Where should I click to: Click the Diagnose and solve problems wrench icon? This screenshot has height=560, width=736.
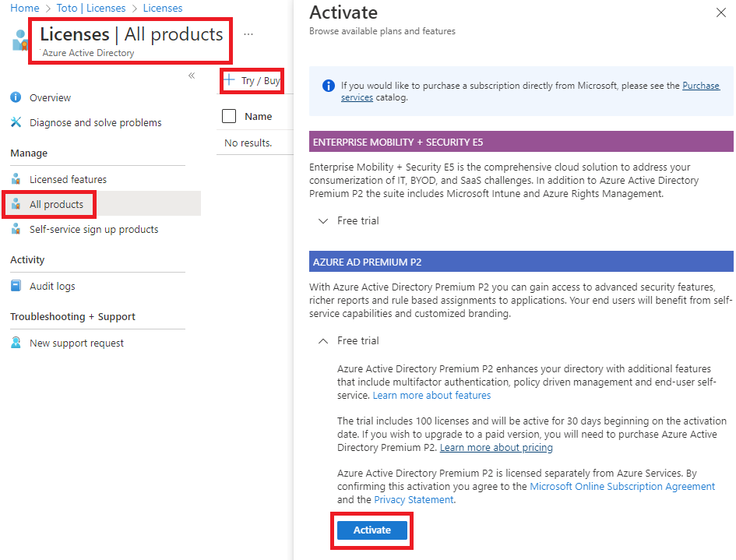(x=16, y=122)
